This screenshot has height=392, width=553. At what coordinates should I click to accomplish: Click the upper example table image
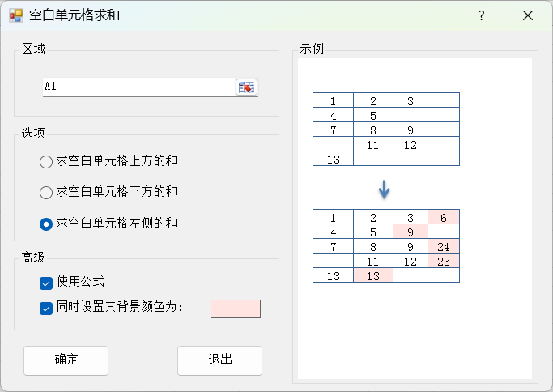(386, 129)
